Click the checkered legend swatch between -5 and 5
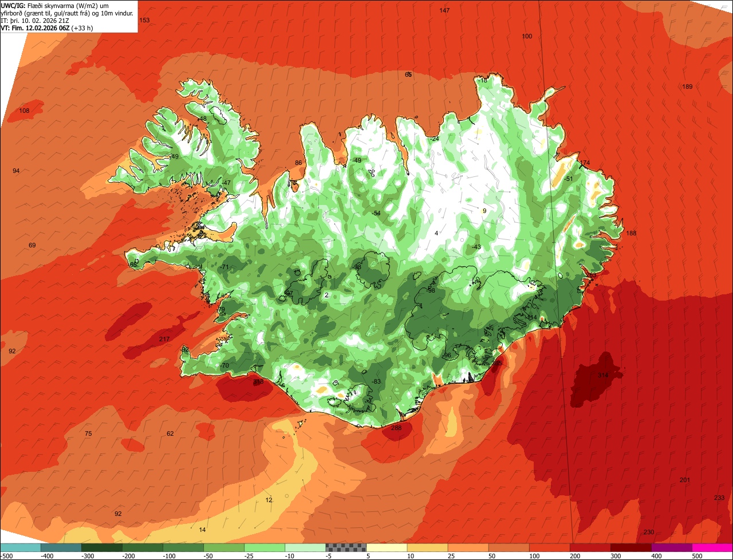733x560 pixels. (x=346, y=547)
